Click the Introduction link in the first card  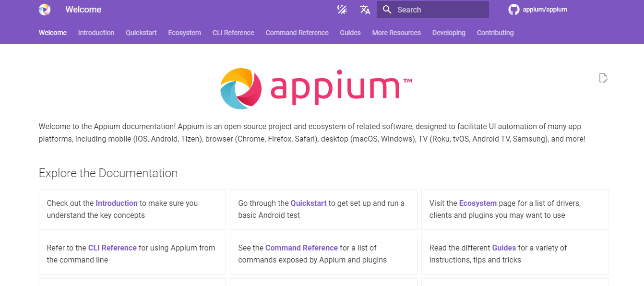tap(117, 203)
